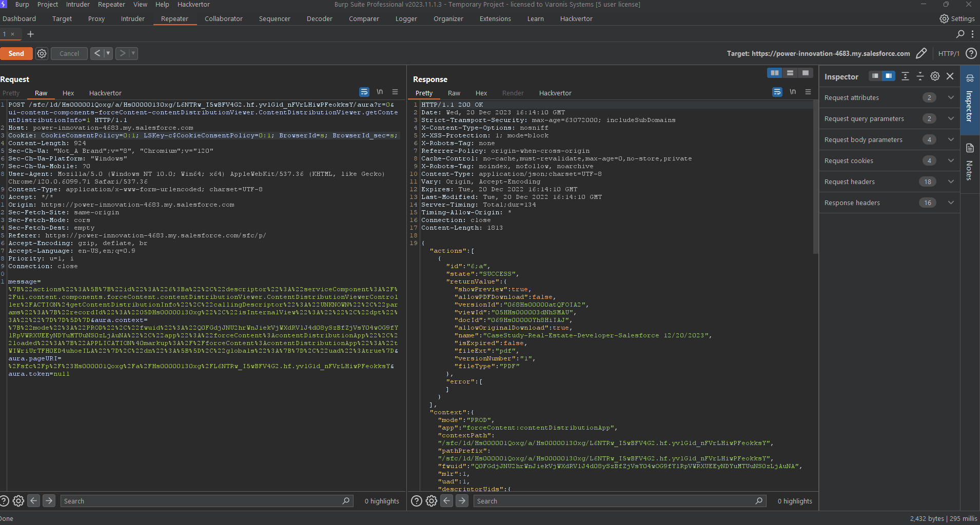
Task: Open the Decoder tab
Action: point(320,18)
